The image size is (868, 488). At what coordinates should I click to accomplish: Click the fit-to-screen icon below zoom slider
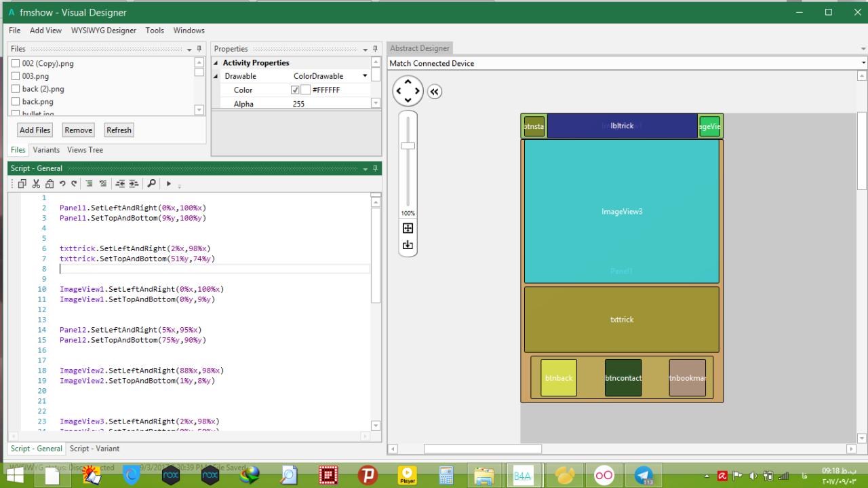[408, 228]
